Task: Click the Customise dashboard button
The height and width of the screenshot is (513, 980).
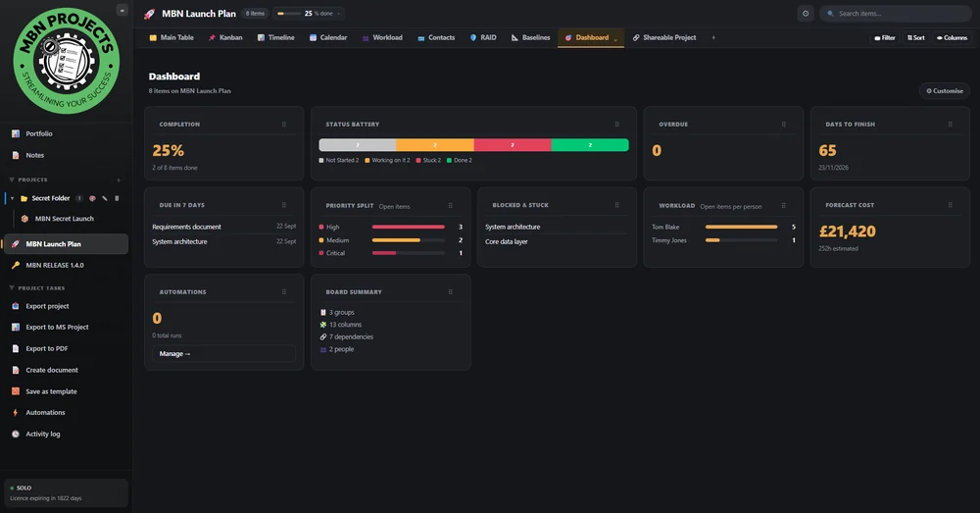Action: 945,90
